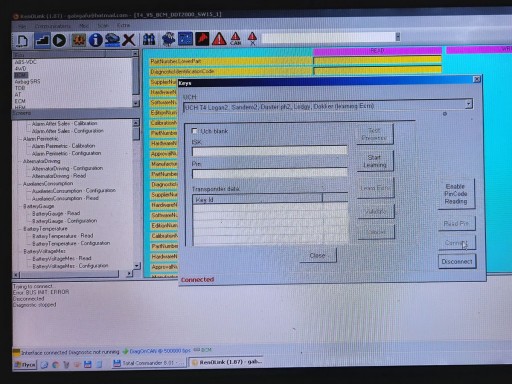Open the File menu
The image size is (512, 384).
pyautogui.click(x=22, y=26)
